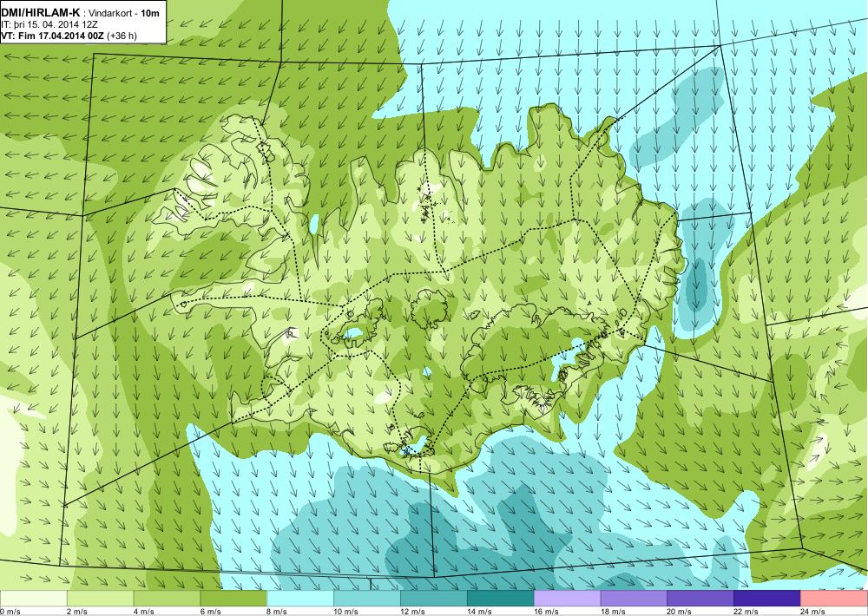Click the '0 m/s' legend label

[10, 612]
